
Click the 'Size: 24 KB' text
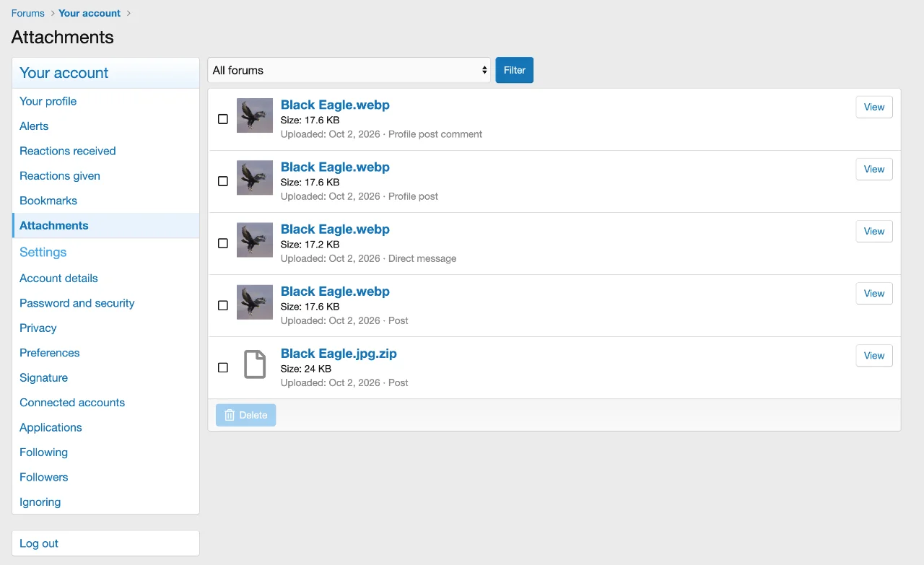tap(306, 369)
